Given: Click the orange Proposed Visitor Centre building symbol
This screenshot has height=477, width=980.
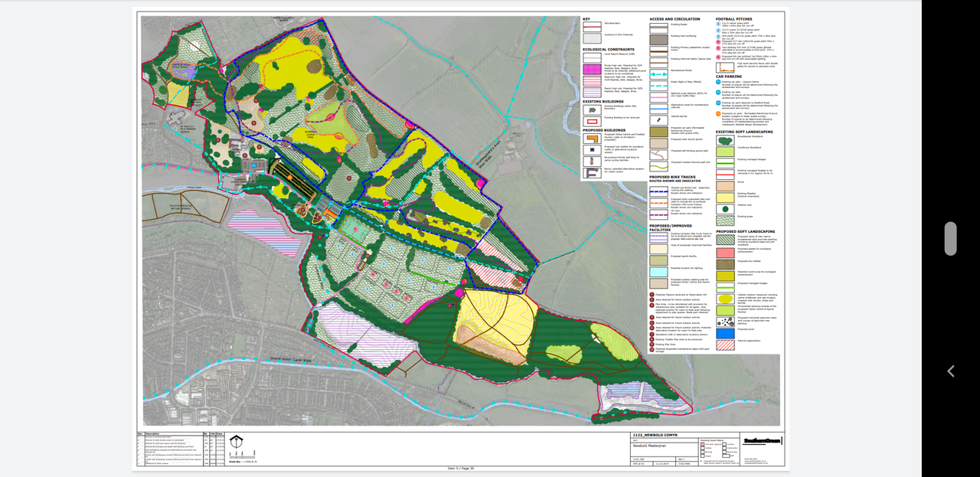Looking at the screenshot, I should coord(592,140).
